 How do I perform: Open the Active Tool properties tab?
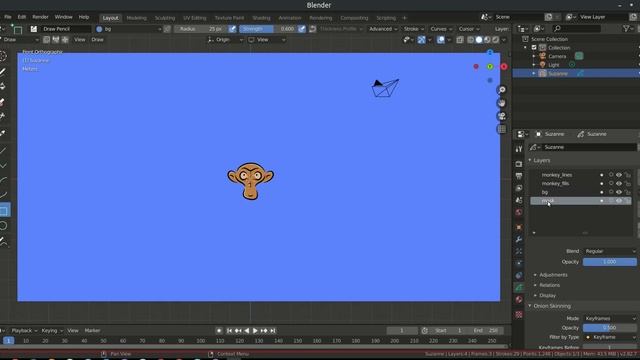pos(519,149)
